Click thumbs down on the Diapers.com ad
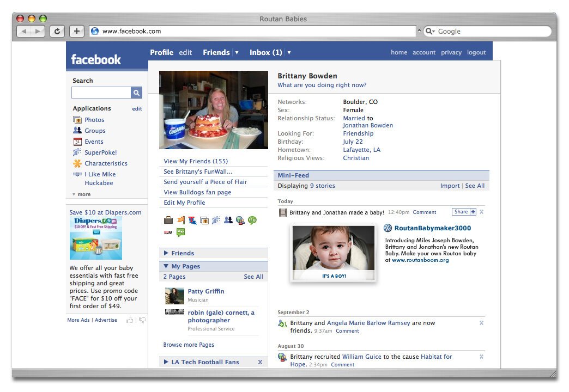The image size is (569, 392). [x=142, y=320]
